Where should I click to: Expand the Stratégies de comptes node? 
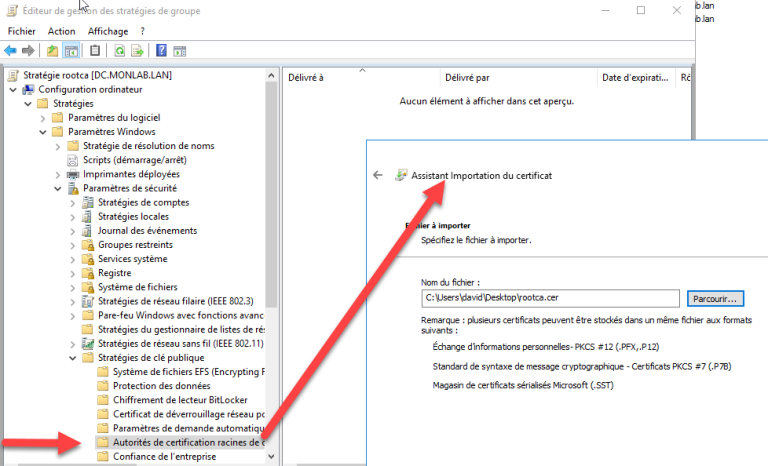pyautogui.click(x=73, y=202)
